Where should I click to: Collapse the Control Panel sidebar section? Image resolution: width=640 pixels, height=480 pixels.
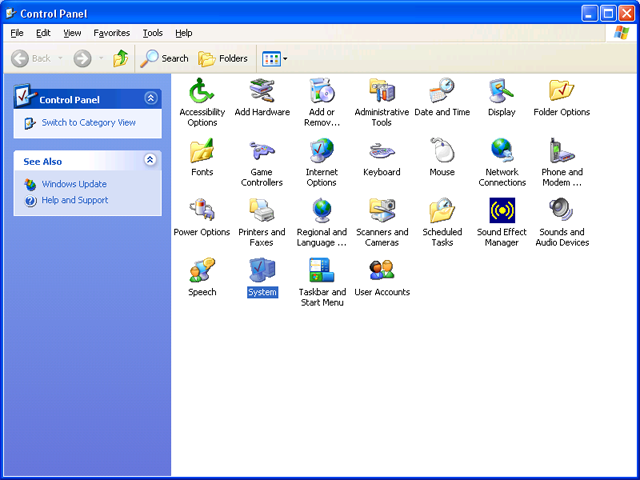pyautogui.click(x=150, y=99)
